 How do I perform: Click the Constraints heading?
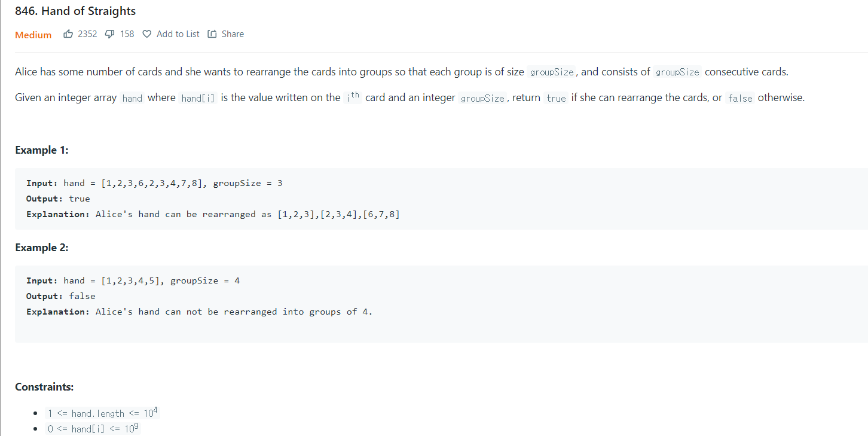click(x=44, y=387)
